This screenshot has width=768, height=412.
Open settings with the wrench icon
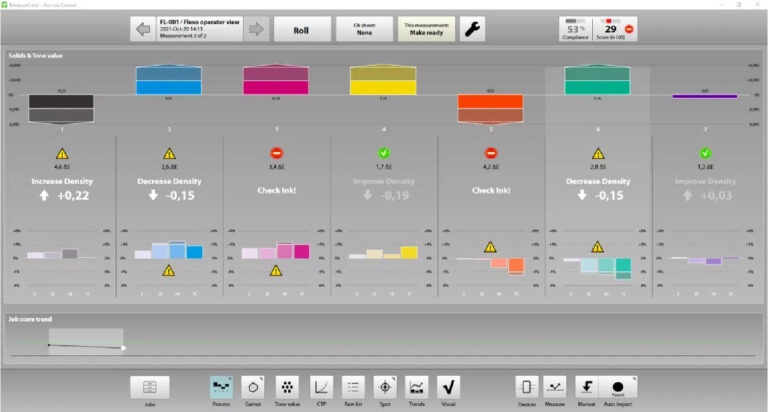click(x=471, y=30)
